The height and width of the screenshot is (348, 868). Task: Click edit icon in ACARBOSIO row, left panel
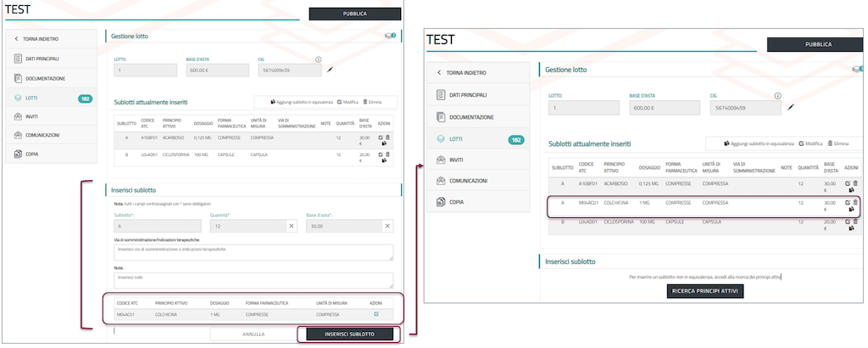pyautogui.click(x=381, y=137)
